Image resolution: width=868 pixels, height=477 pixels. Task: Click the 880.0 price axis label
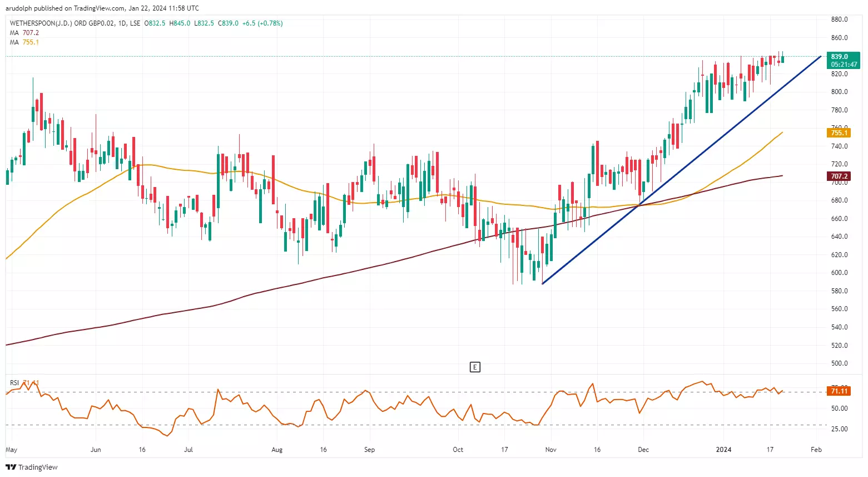839,19
